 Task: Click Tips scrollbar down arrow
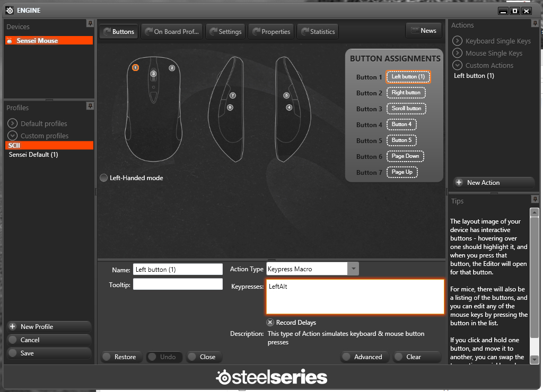[x=535, y=360]
